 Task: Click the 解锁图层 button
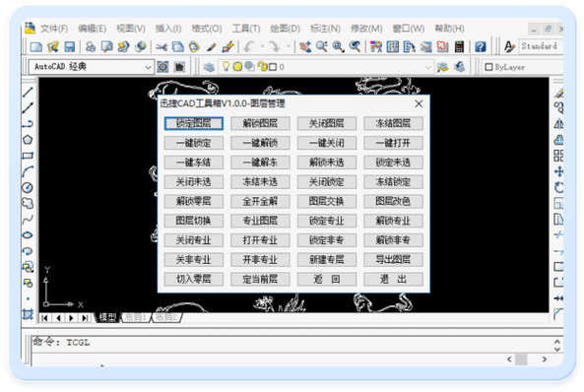(x=260, y=123)
